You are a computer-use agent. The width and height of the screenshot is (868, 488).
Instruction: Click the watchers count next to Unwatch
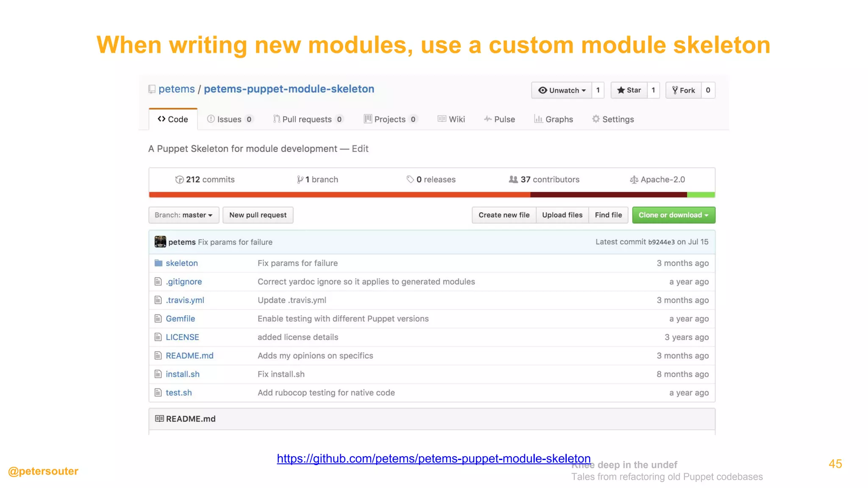[x=598, y=90]
